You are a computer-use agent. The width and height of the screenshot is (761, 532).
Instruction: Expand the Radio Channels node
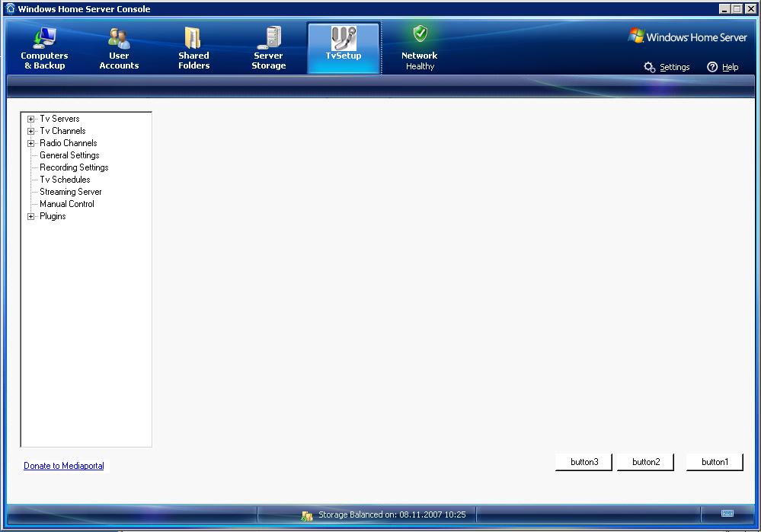click(x=30, y=143)
